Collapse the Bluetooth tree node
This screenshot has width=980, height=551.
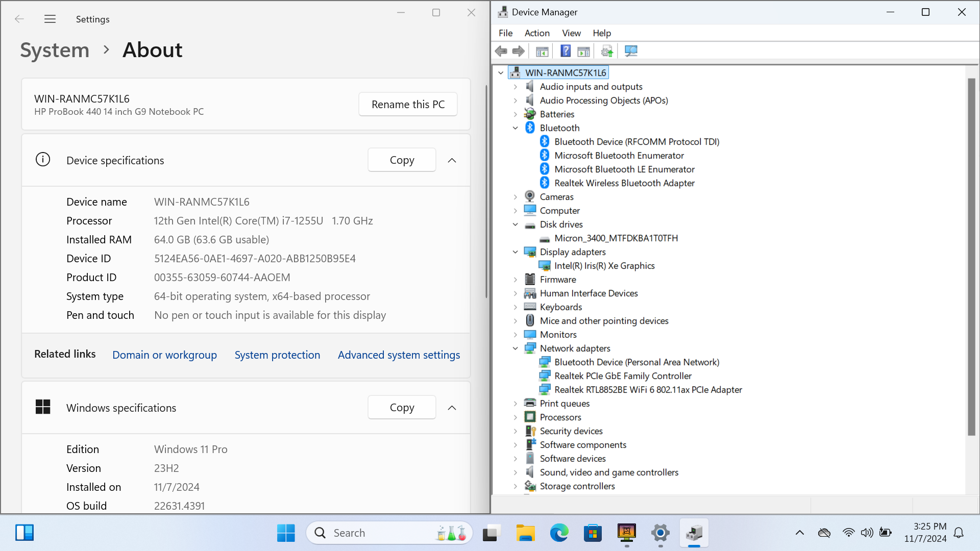tap(515, 128)
